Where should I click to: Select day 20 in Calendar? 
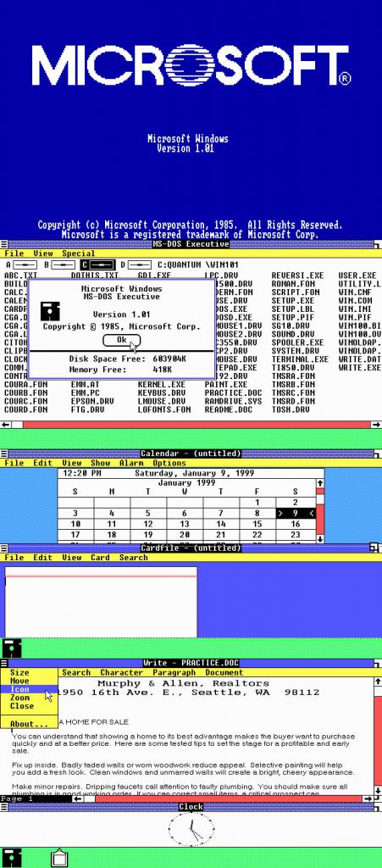184,535
